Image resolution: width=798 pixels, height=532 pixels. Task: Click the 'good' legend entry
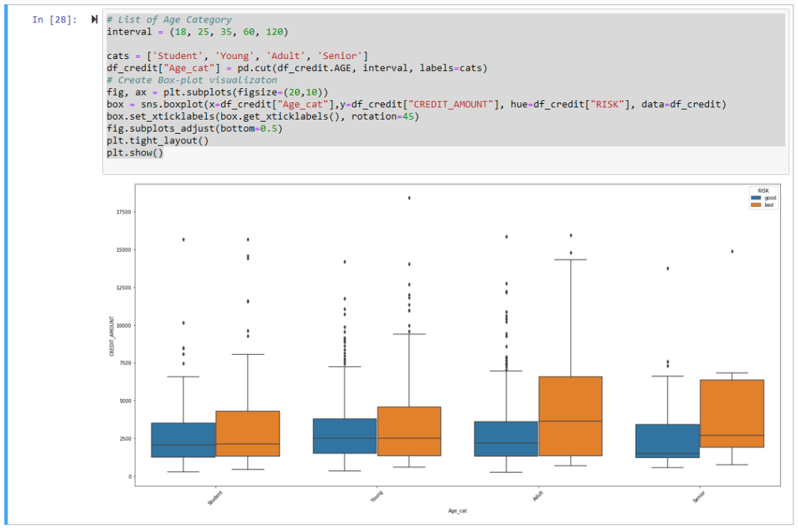click(x=770, y=197)
